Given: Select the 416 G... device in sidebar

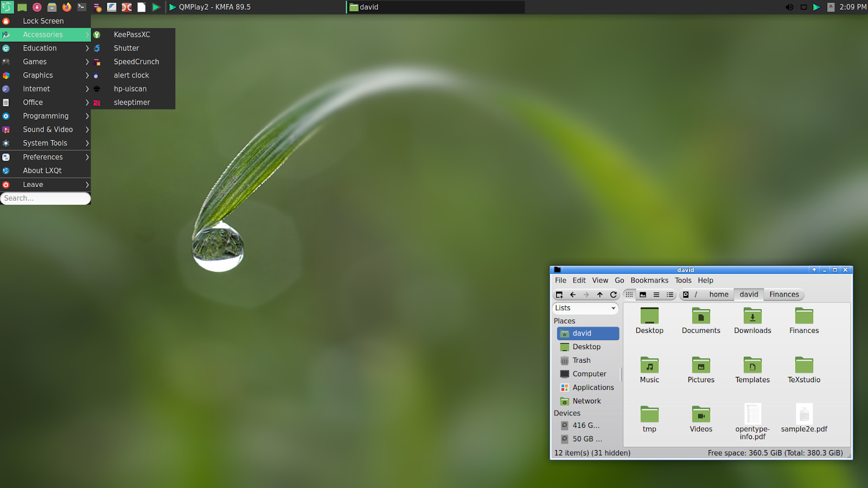Looking at the screenshot, I should (589, 426).
